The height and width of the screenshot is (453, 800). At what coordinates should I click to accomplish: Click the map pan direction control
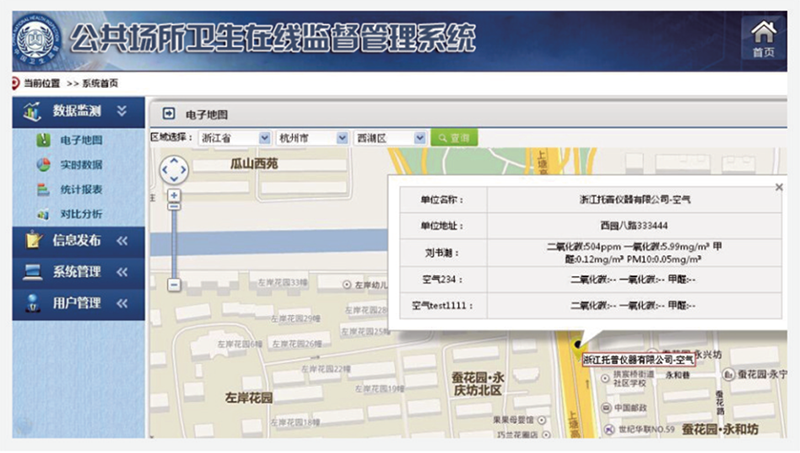[174, 170]
